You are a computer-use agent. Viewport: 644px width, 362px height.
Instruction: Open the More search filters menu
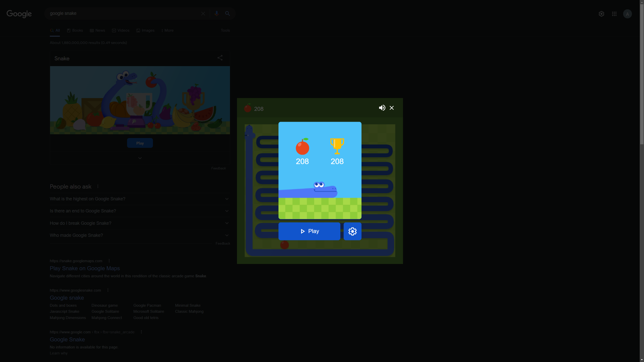(167, 30)
